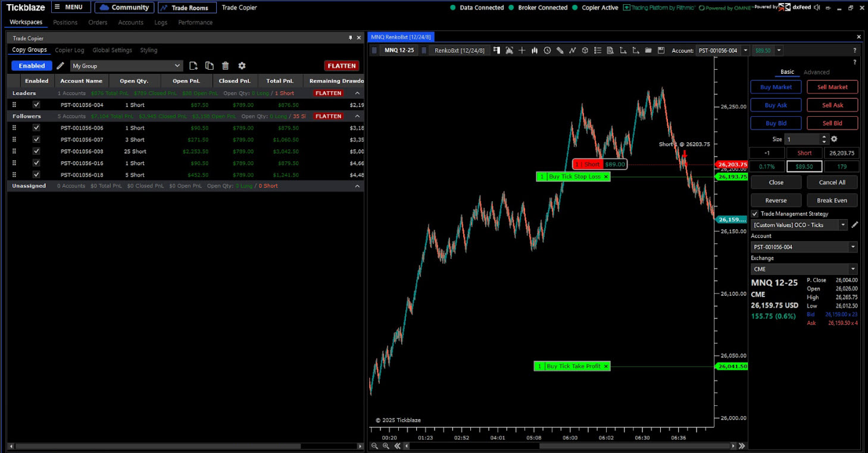Uncheck Enabled for leader account PST-001056-004
The height and width of the screenshot is (453, 868).
pos(36,105)
